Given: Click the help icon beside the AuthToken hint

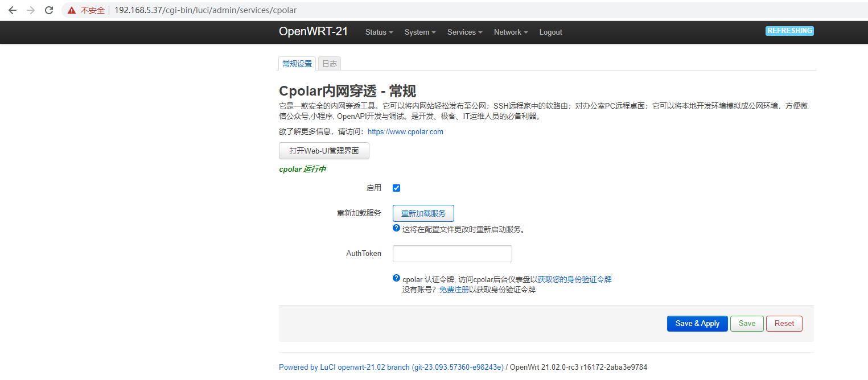Looking at the screenshot, I should [397, 278].
